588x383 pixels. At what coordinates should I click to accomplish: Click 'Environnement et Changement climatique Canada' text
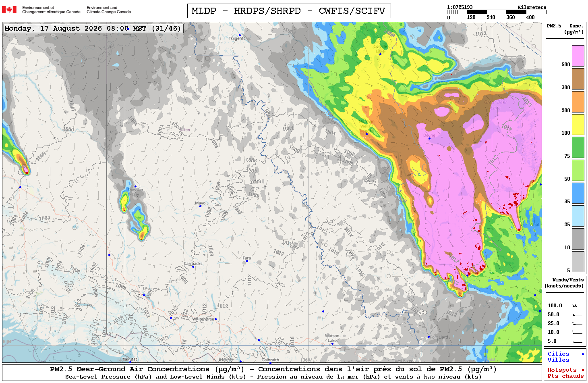tap(51, 10)
